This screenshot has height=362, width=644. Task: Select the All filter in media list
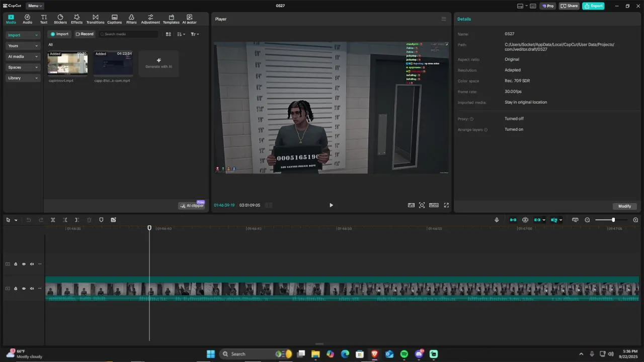point(50,45)
